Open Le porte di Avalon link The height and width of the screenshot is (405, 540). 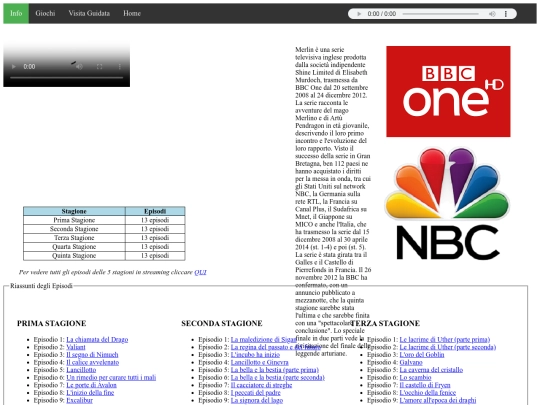(x=92, y=385)
